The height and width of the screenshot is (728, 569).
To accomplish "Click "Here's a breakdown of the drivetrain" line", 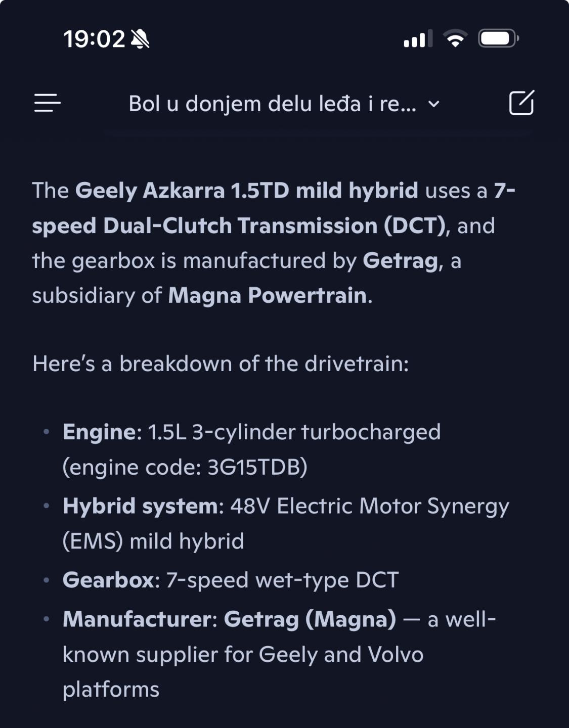I will 221,363.
